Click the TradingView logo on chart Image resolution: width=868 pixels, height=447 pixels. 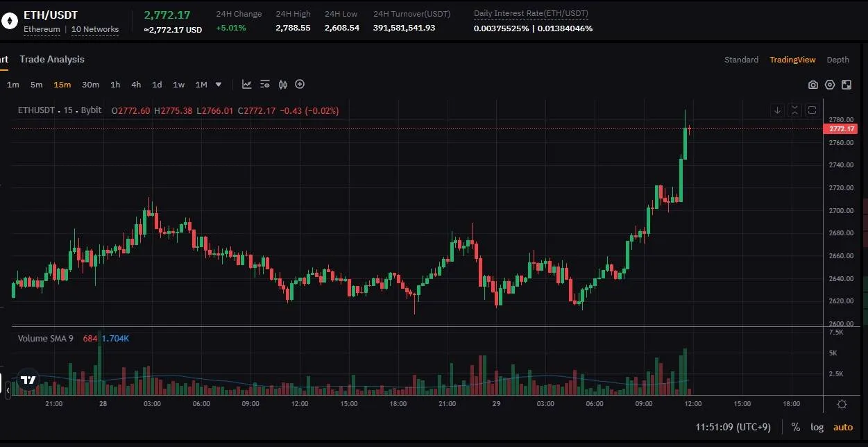pos(28,380)
